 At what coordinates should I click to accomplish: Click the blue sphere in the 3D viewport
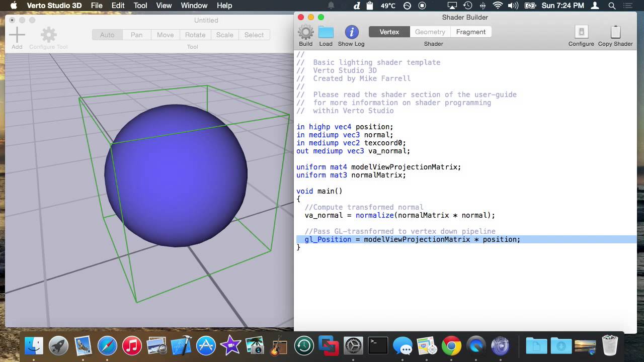click(176, 175)
